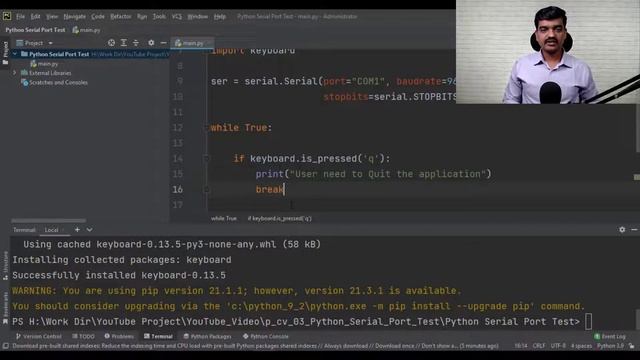This screenshot has width=640, height=360.
Task: Collapse the Python Serial Port Test root folder
Action: point(15,54)
